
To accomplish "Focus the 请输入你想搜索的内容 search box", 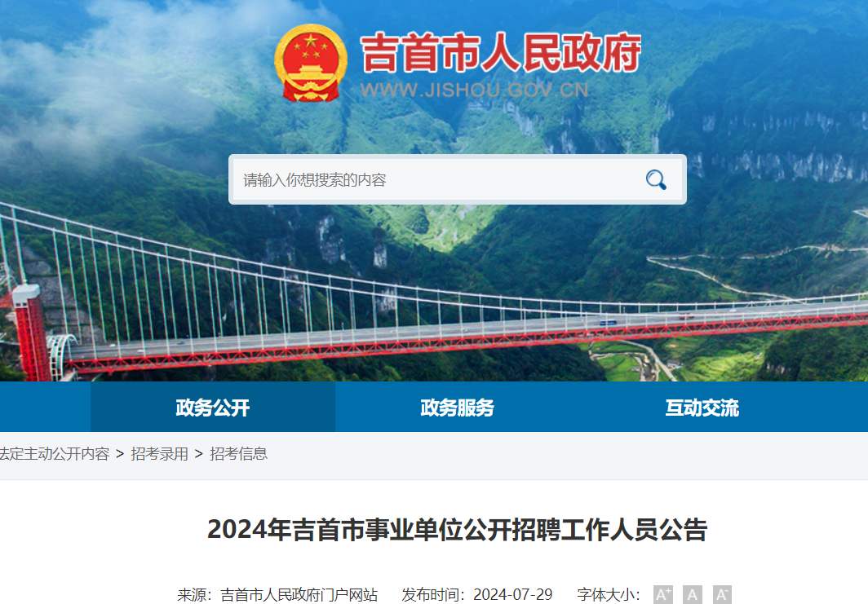I will 437,180.
